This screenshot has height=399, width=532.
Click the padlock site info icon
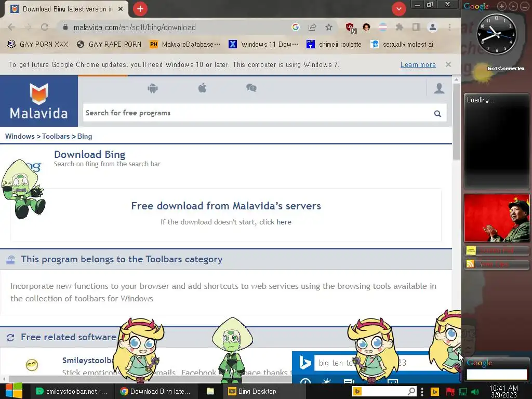tap(65, 27)
